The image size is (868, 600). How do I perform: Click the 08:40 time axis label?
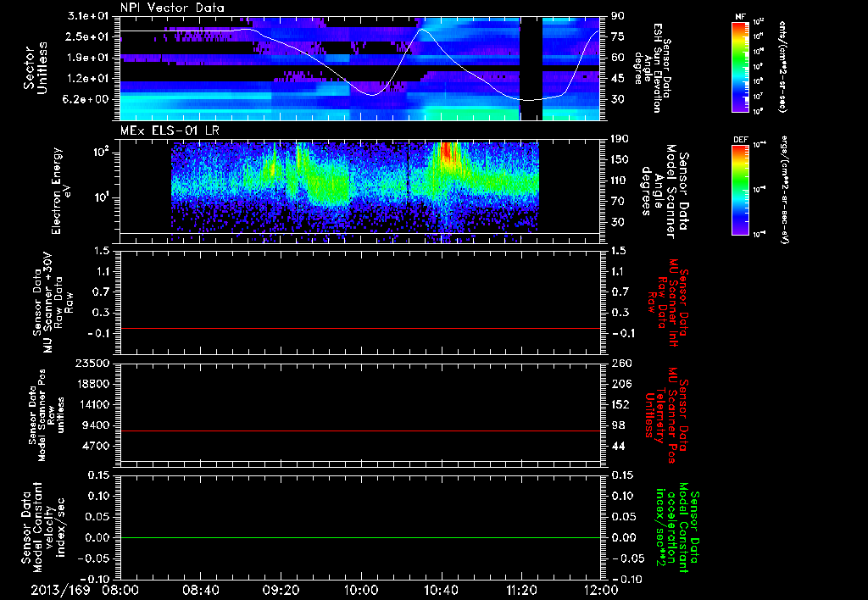[200, 590]
